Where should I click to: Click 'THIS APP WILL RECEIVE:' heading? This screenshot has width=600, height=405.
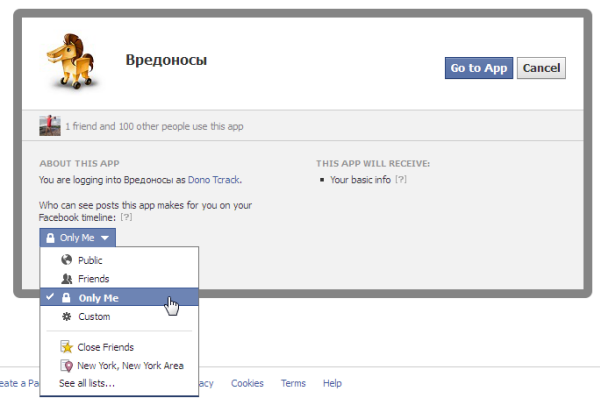coord(373,163)
